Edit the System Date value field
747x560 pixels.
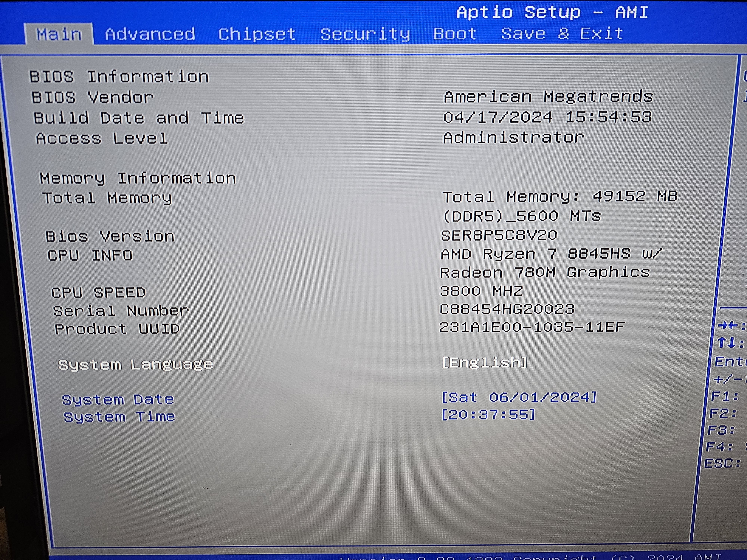pos(519,397)
